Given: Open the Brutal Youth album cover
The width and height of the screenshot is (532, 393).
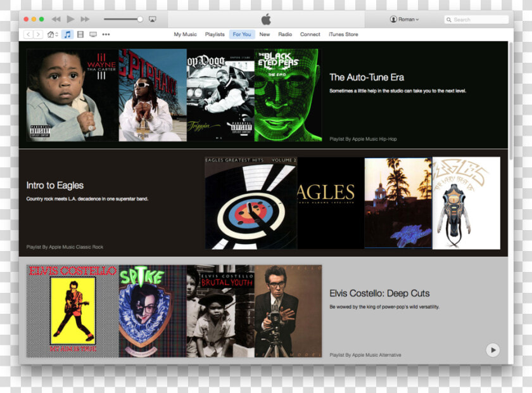Looking at the screenshot, I should 220,311.
